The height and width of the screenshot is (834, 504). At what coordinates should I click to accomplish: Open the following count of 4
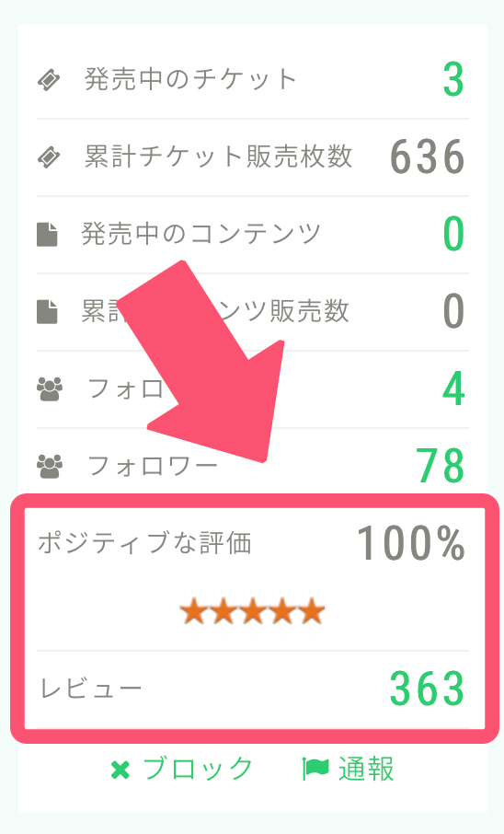pyautogui.click(x=453, y=388)
